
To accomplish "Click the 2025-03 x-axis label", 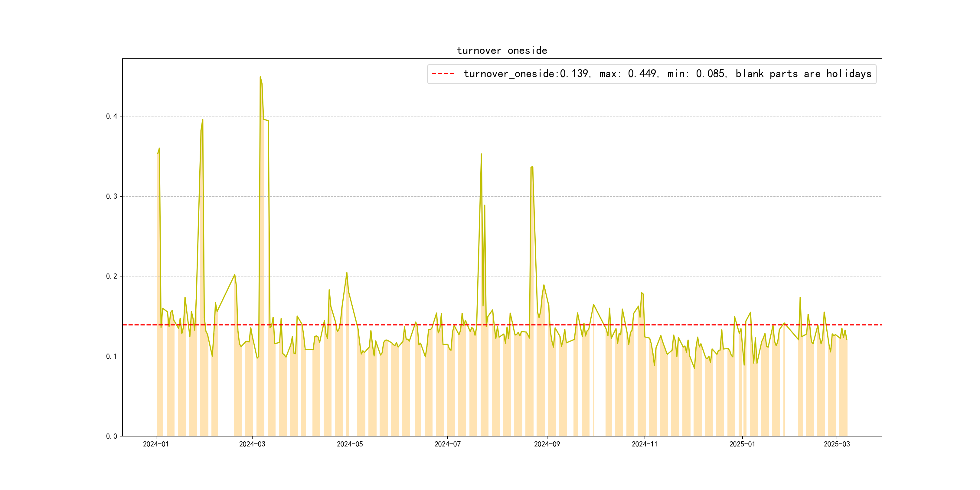I will pyautogui.click(x=837, y=444).
